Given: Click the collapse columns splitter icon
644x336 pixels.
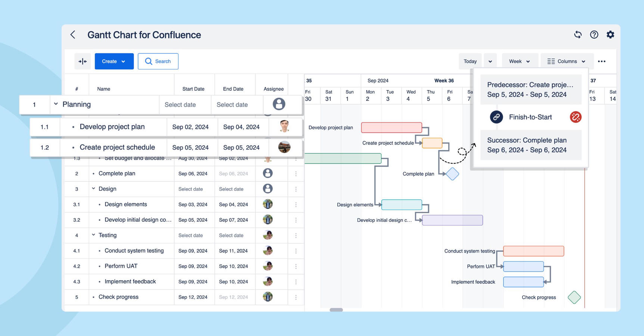Looking at the screenshot, I should pos(83,61).
